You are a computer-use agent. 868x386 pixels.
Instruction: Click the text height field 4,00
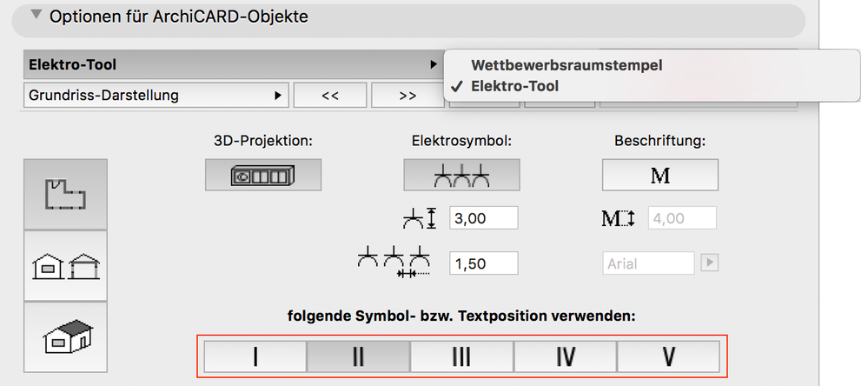tap(682, 218)
